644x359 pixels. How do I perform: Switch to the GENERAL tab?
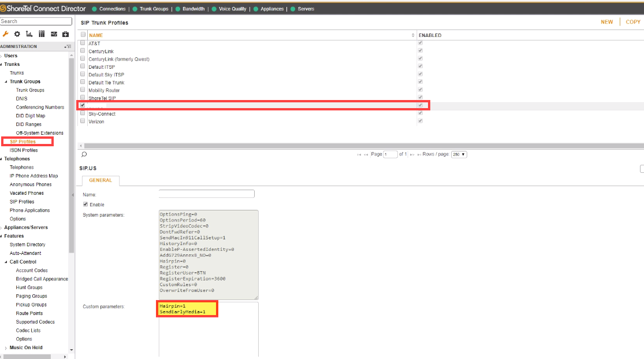coord(100,180)
